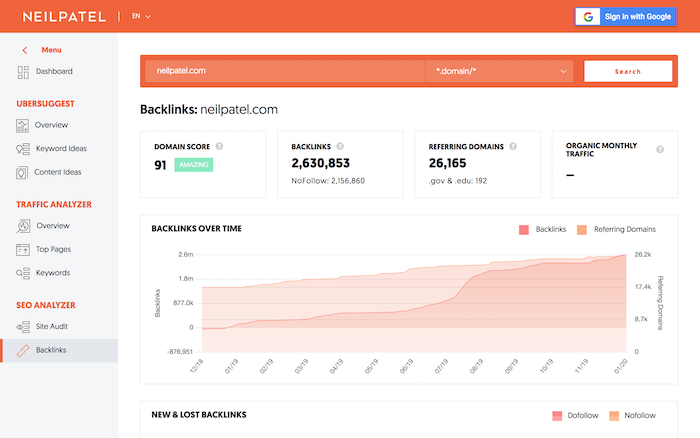Click the NoFollow: 2,156,860 text
Viewport: 700px width, 438px height.
[x=328, y=181]
